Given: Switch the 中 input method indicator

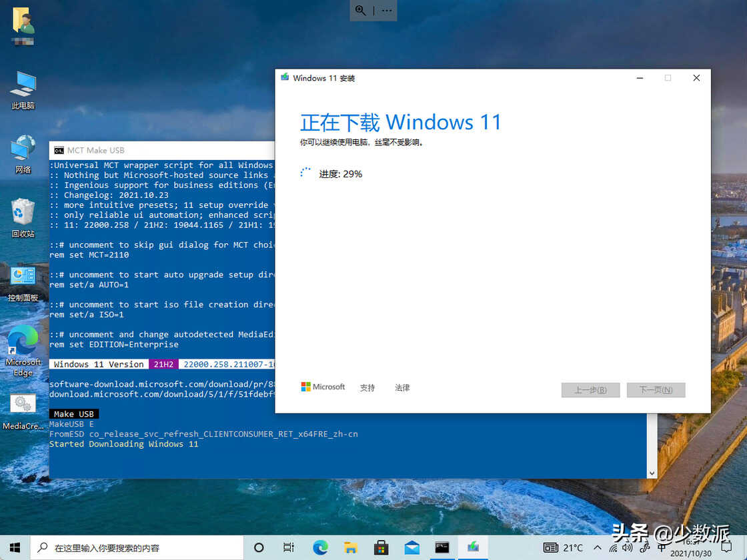Looking at the screenshot, I should tap(662, 548).
